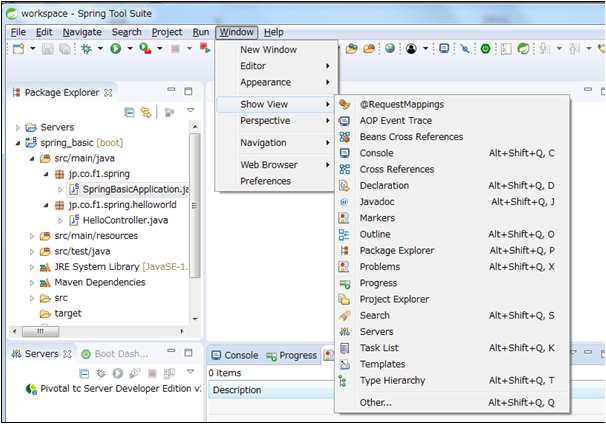The width and height of the screenshot is (606, 424).
Task: Open Preferences from Window menu
Action: click(x=265, y=181)
